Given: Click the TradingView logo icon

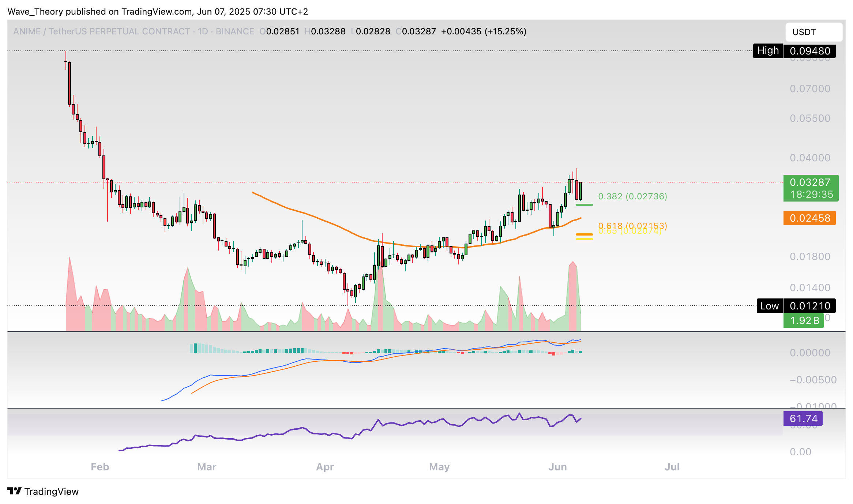Looking at the screenshot, I should pyautogui.click(x=15, y=491).
